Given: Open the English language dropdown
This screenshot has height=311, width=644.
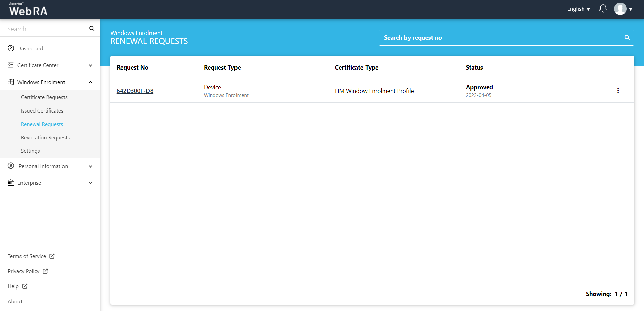Looking at the screenshot, I should [x=578, y=9].
